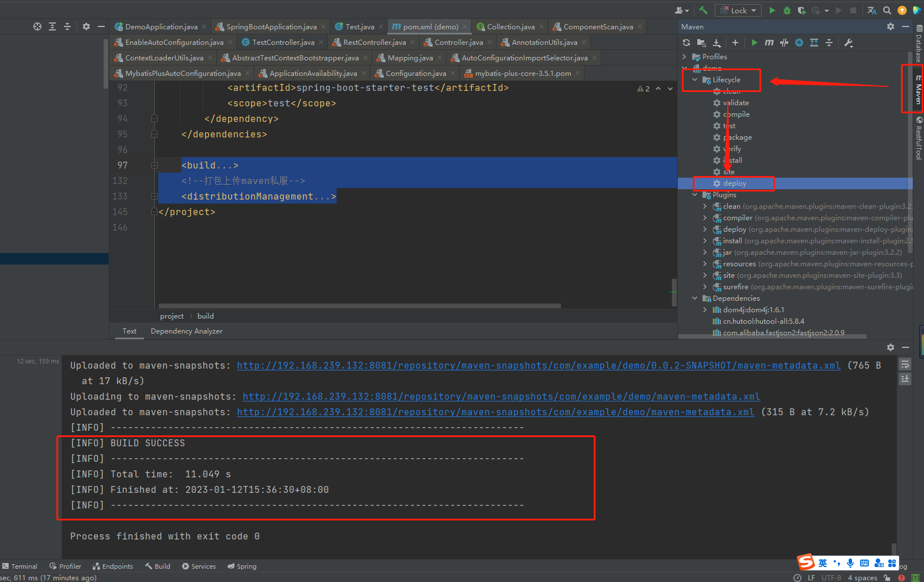The image size is (924, 582).
Task: Open the Spring tool window
Action: (242, 566)
